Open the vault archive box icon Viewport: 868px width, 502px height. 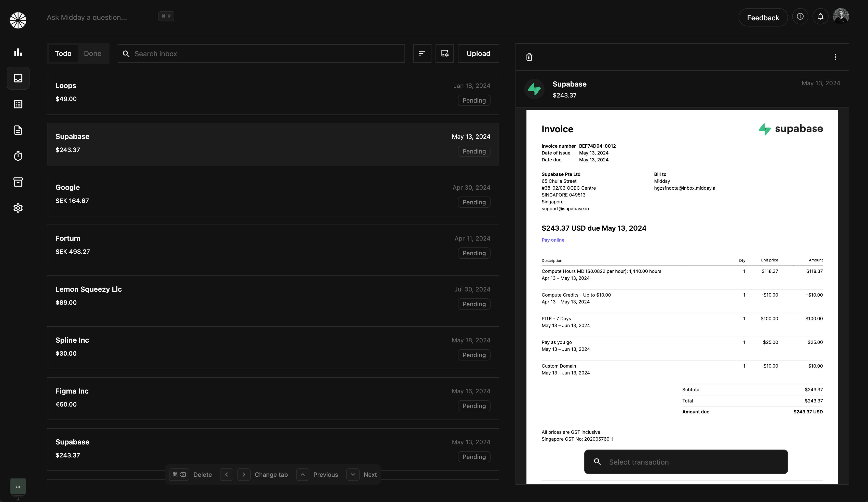pyautogui.click(x=18, y=182)
